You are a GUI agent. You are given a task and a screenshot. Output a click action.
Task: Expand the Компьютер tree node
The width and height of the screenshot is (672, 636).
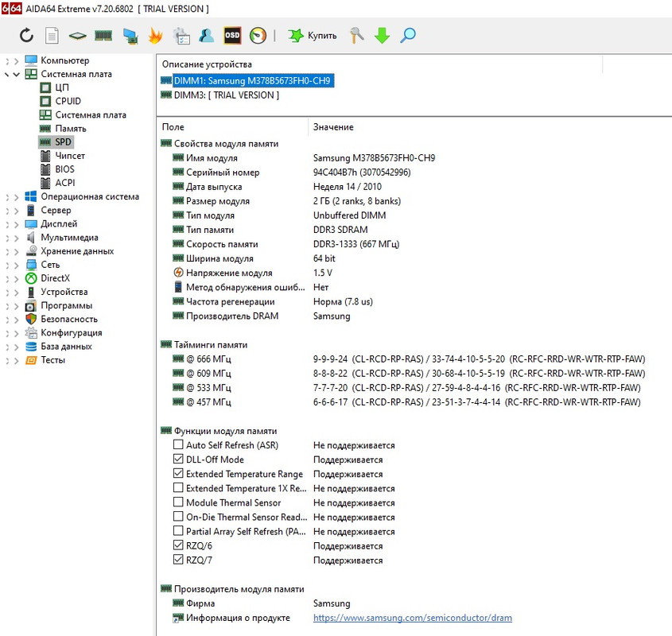pos(16,61)
